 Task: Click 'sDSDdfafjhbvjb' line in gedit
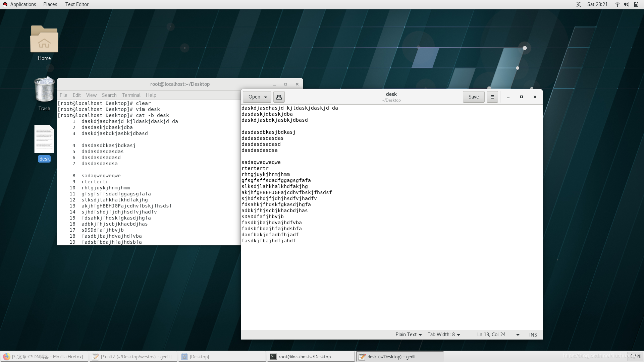click(x=263, y=217)
